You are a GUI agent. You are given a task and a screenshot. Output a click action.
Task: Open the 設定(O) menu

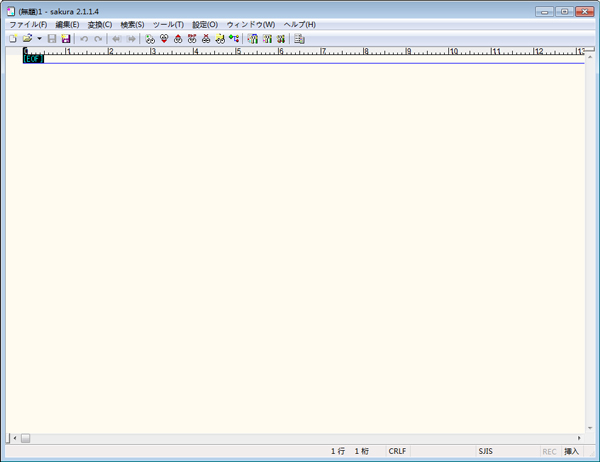tap(205, 24)
